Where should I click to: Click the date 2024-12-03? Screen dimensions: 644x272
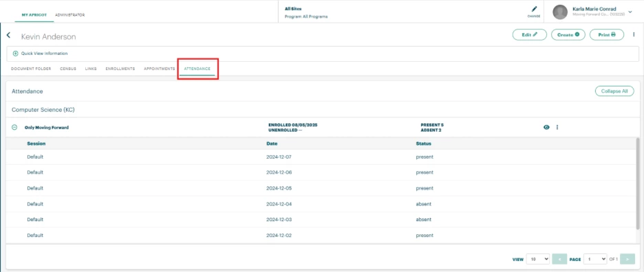pyautogui.click(x=279, y=220)
